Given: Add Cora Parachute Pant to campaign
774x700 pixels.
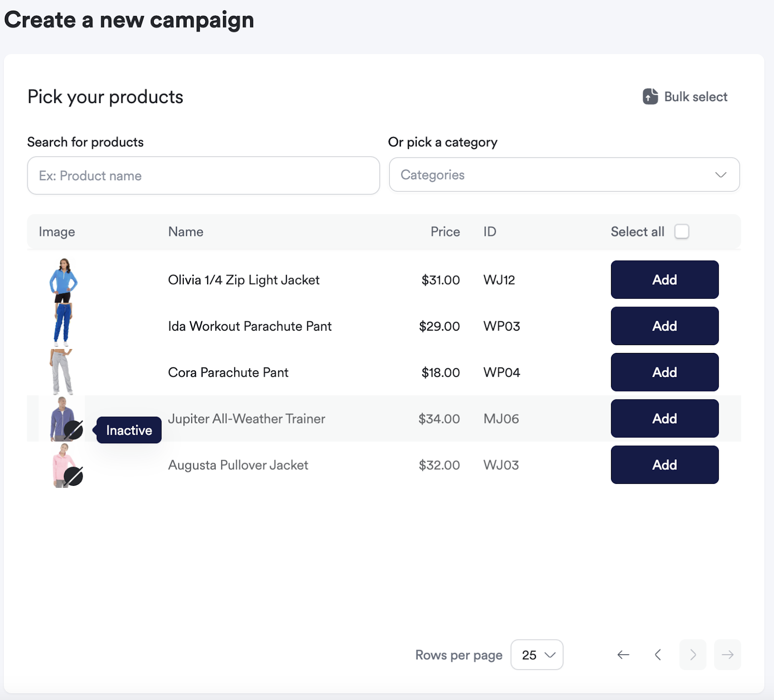Looking at the screenshot, I should pyautogui.click(x=665, y=372).
